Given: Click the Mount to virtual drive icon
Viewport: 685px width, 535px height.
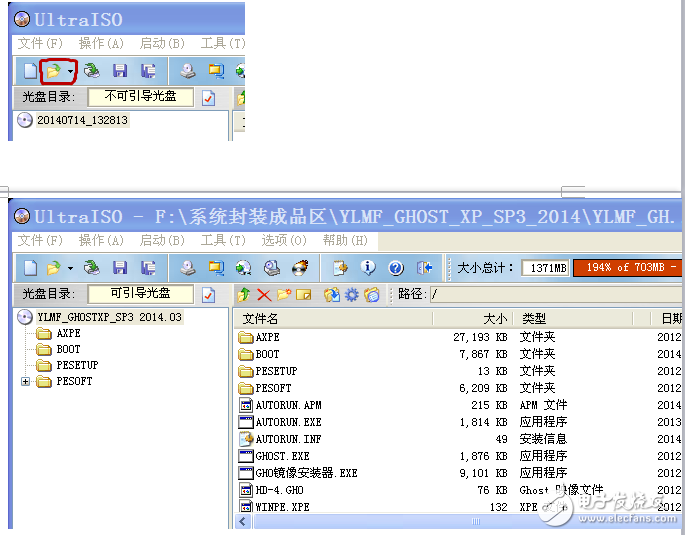Looking at the screenshot, I should click(272, 268).
